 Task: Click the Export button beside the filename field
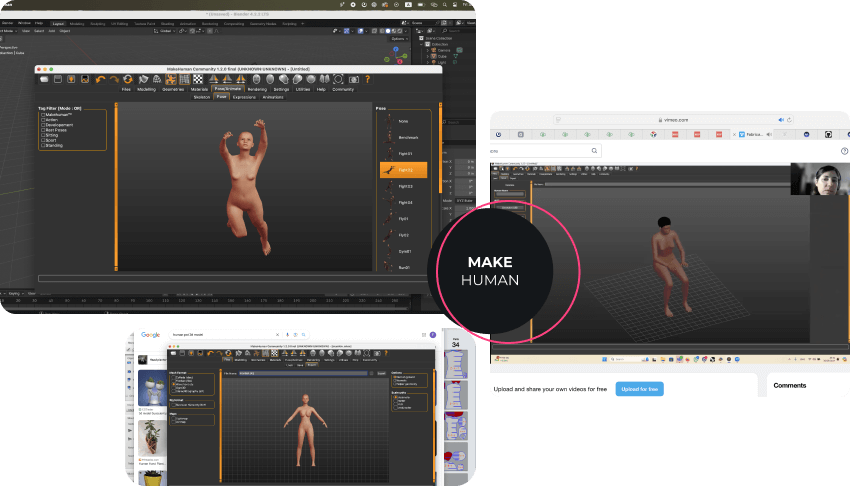tap(382, 373)
